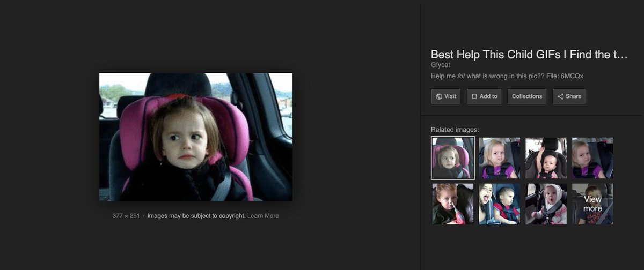Click the Visit button
The width and height of the screenshot is (644, 270).
tap(446, 96)
